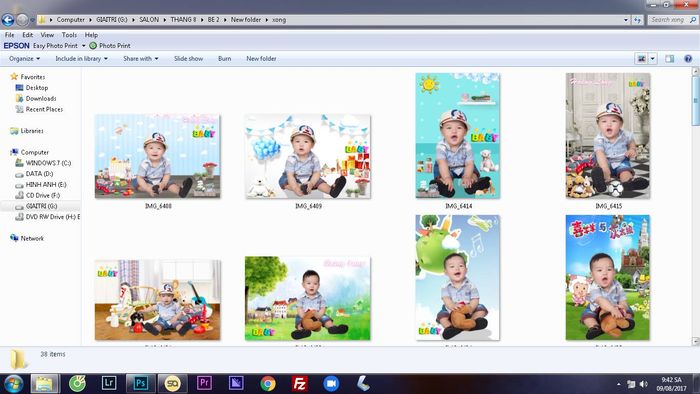Open the view options dropdown arrow
Screen dimensions: 700x394
coord(653,58)
